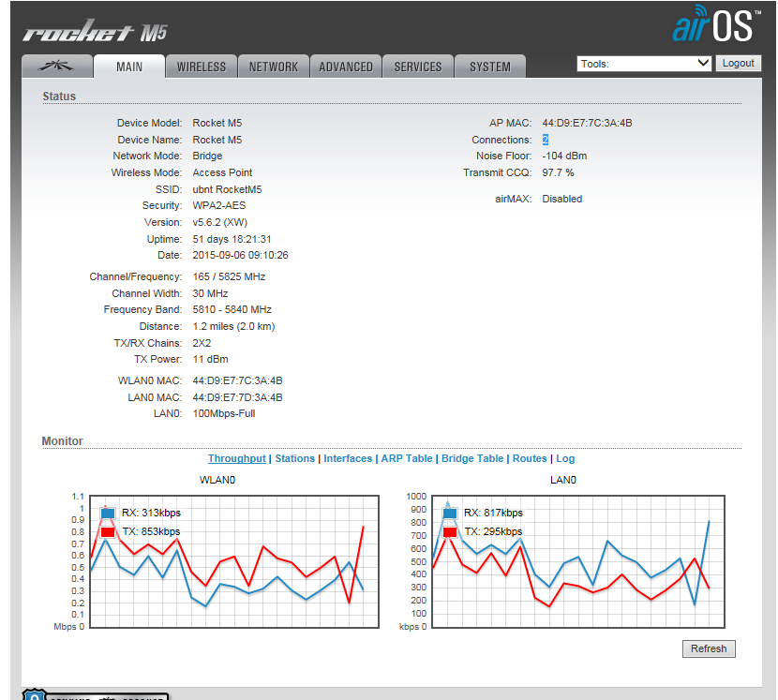The width and height of the screenshot is (778, 700).
Task: Click the airMAX Disabled value
Action: coord(561,199)
